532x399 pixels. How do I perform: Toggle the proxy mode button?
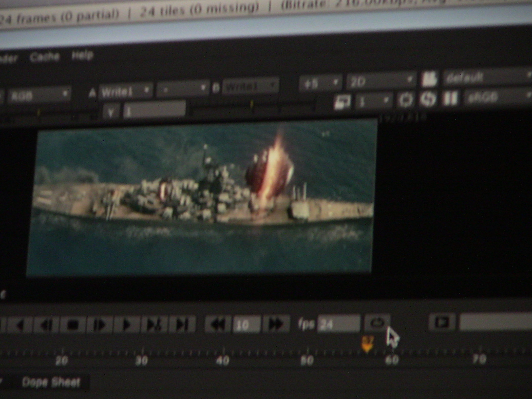coord(343,102)
